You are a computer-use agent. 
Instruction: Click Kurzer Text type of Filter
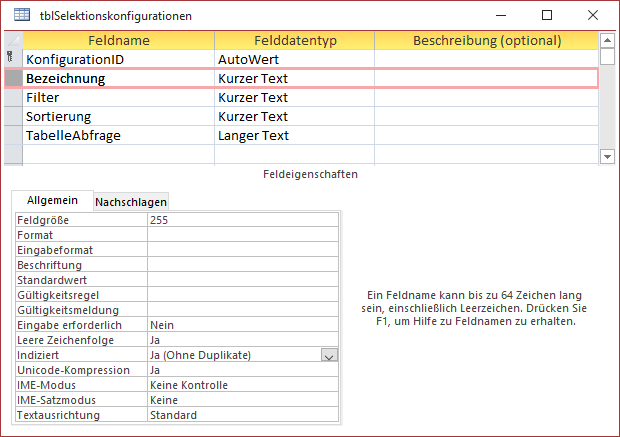tap(295, 97)
